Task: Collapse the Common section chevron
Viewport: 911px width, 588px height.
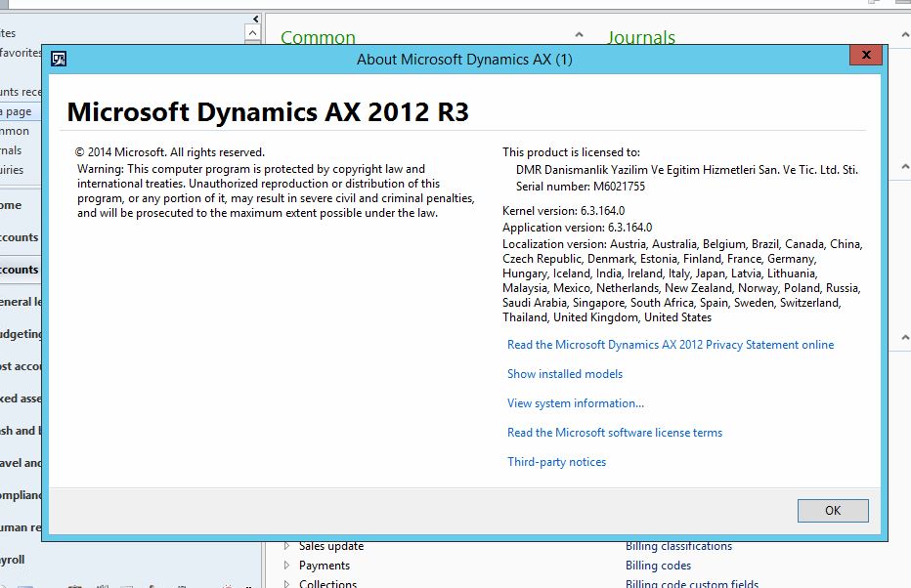Action: [580, 35]
